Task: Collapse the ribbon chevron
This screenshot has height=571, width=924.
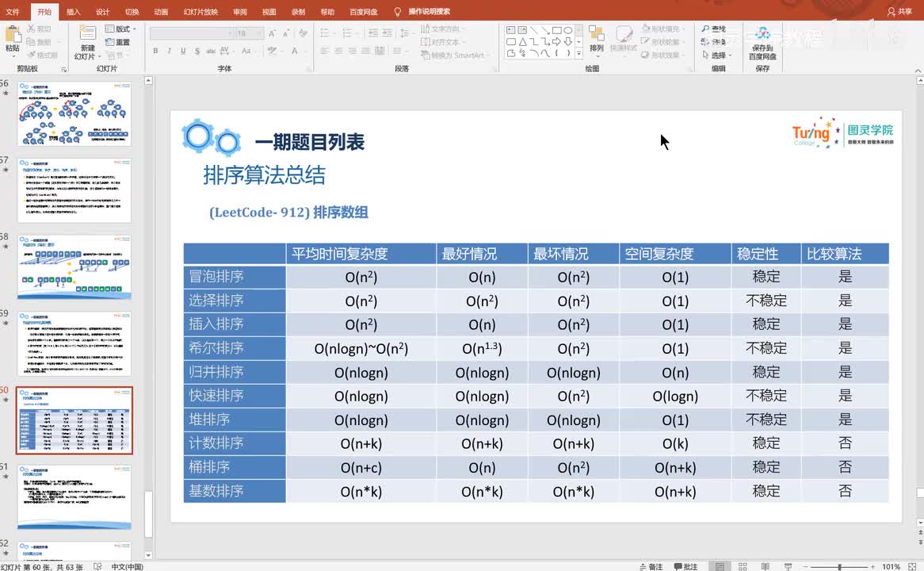Action: point(918,71)
